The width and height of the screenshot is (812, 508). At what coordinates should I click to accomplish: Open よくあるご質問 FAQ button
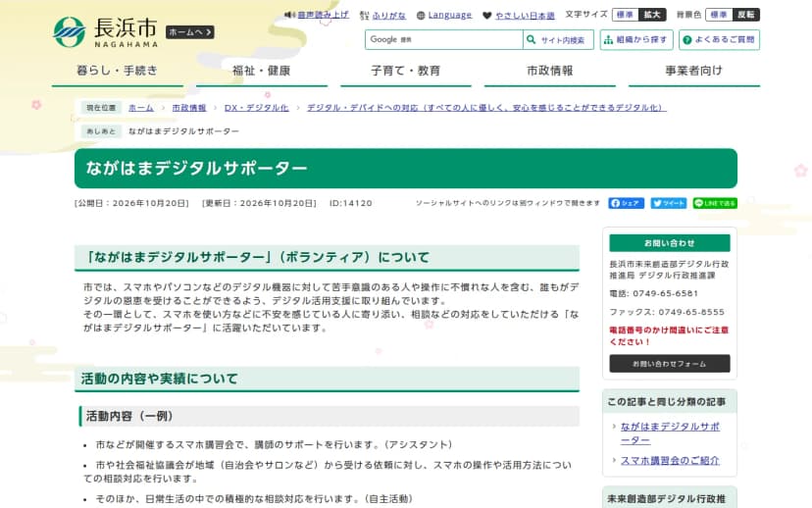pos(719,40)
